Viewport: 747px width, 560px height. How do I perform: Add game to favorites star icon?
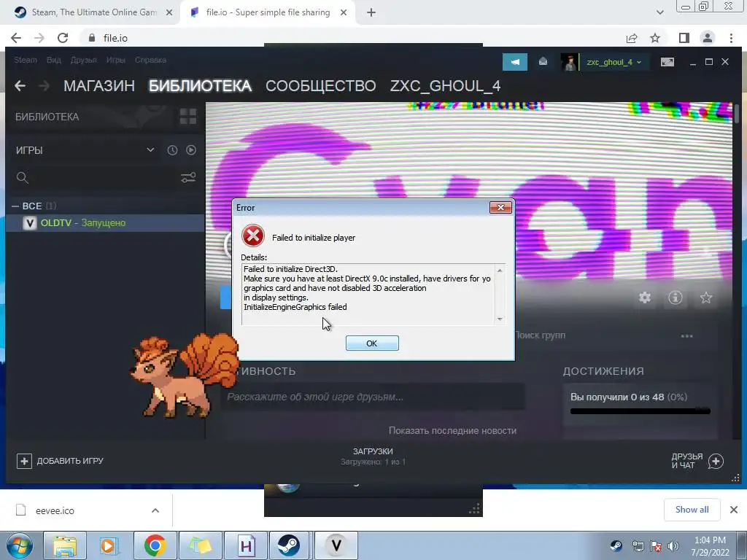click(705, 297)
